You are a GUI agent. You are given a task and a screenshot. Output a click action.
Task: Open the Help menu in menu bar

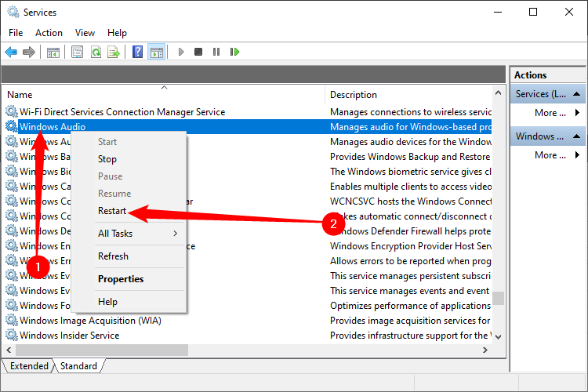pos(117,33)
